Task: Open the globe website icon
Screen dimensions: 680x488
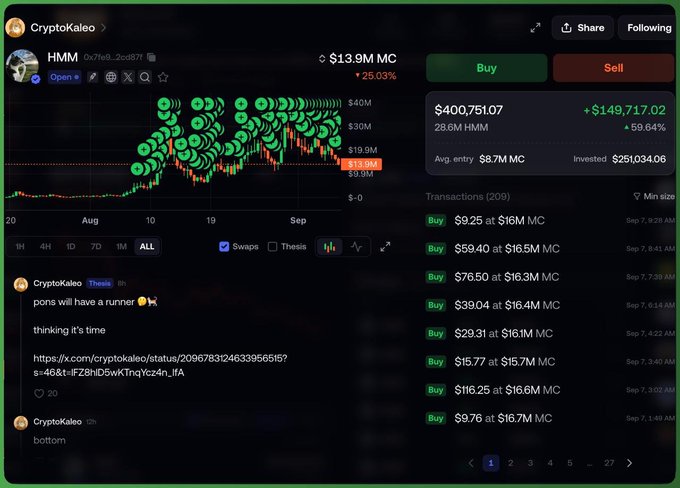Action: click(x=111, y=77)
